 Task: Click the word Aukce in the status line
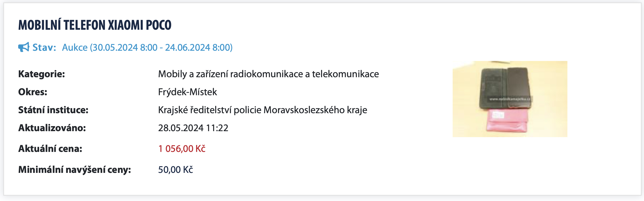[x=75, y=47]
